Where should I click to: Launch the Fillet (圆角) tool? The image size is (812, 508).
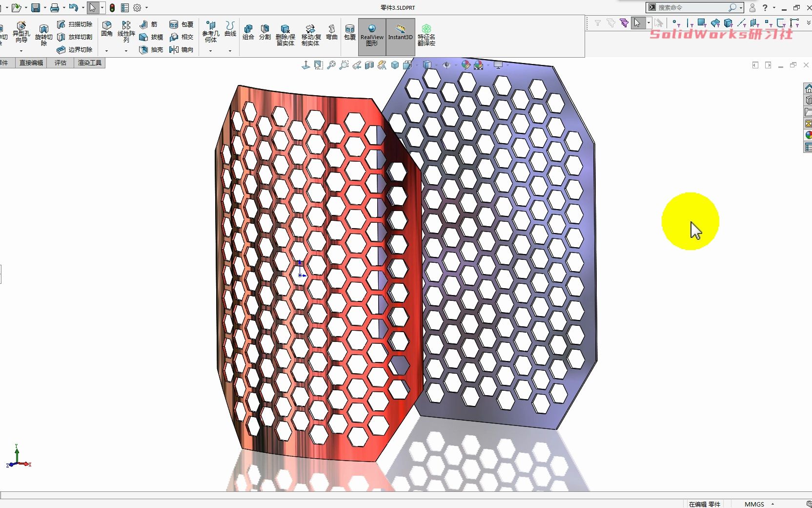[106, 28]
